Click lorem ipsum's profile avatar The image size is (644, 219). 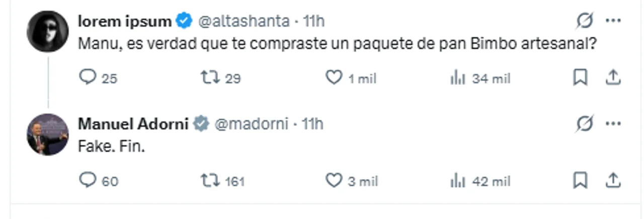click(47, 31)
